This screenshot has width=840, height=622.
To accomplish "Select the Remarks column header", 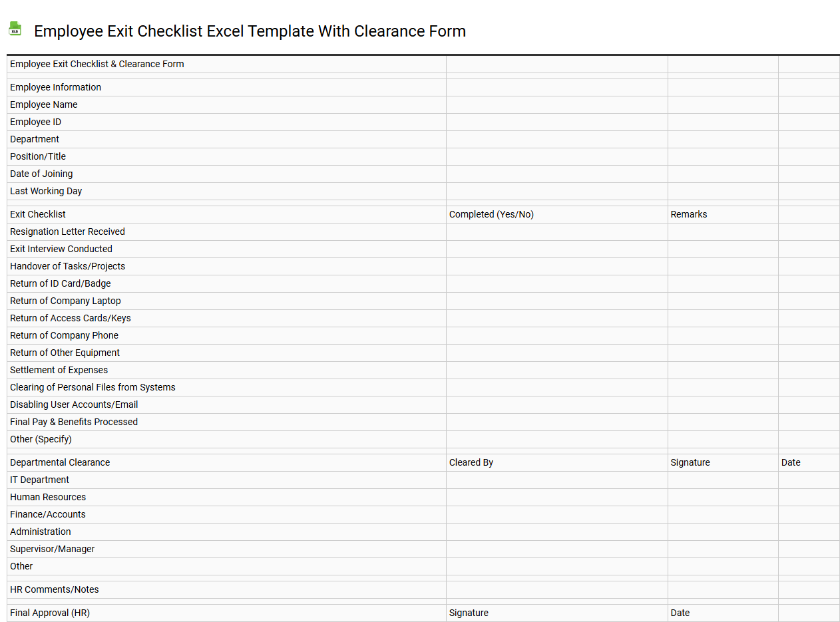I will tap(688, 214).
